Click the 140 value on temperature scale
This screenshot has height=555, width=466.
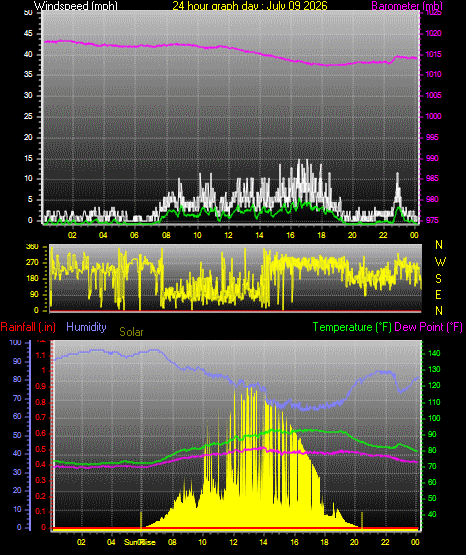[x=434, y=353]
